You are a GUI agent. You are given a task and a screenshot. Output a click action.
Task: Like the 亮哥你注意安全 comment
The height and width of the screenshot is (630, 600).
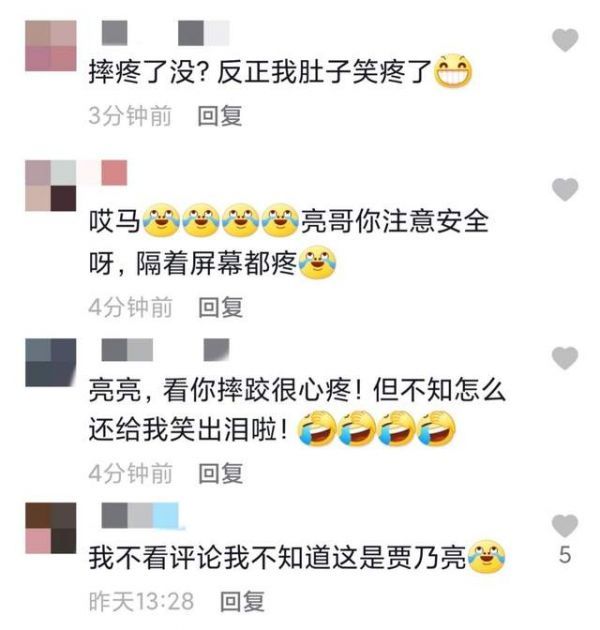tap(565, 190)
